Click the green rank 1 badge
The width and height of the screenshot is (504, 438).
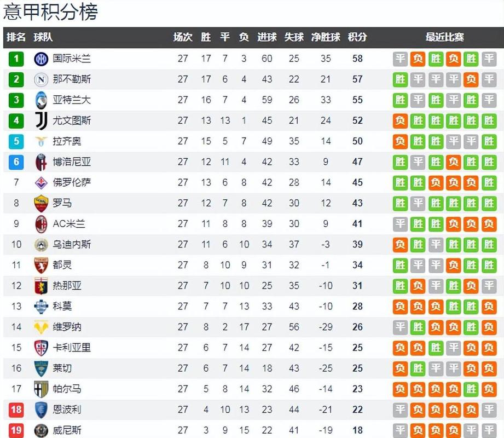click(x=16, y=59)
